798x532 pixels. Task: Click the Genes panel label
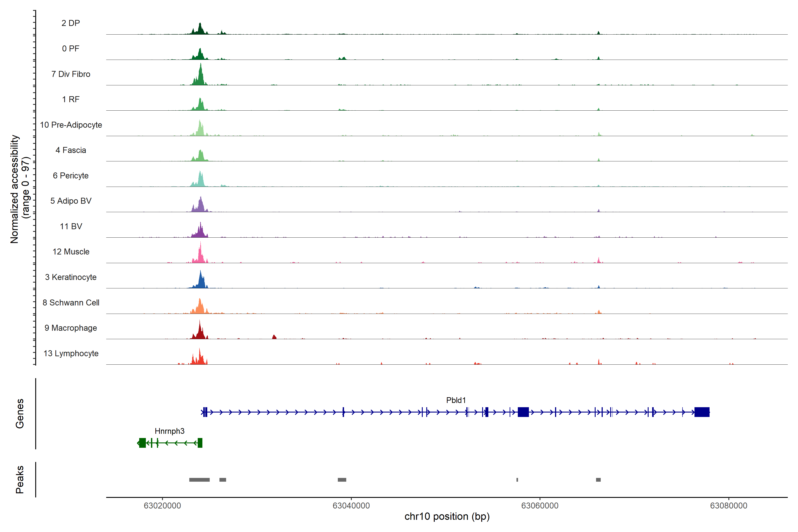(20, 413)
